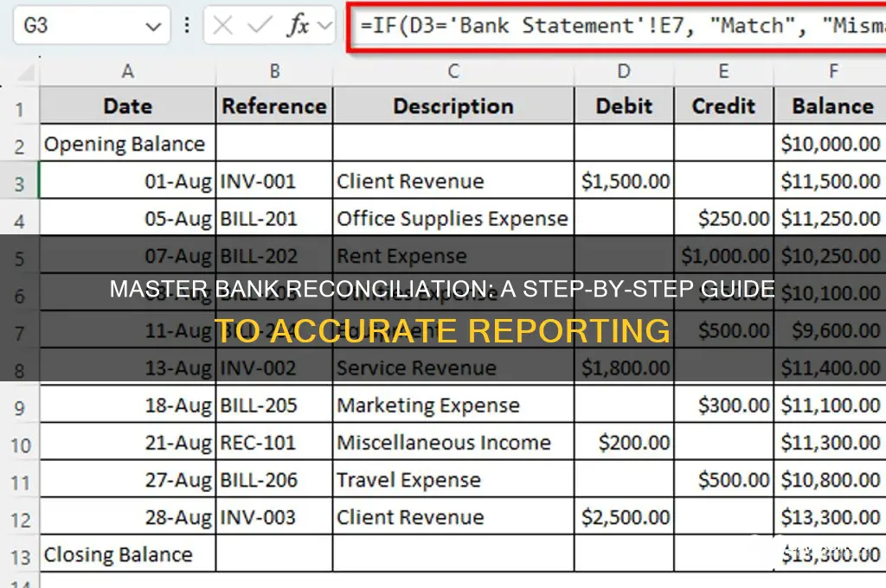Select the 'INV-001' reference cell
The width and height of the screenshot is (886, 588).
(x=274, y=181)
